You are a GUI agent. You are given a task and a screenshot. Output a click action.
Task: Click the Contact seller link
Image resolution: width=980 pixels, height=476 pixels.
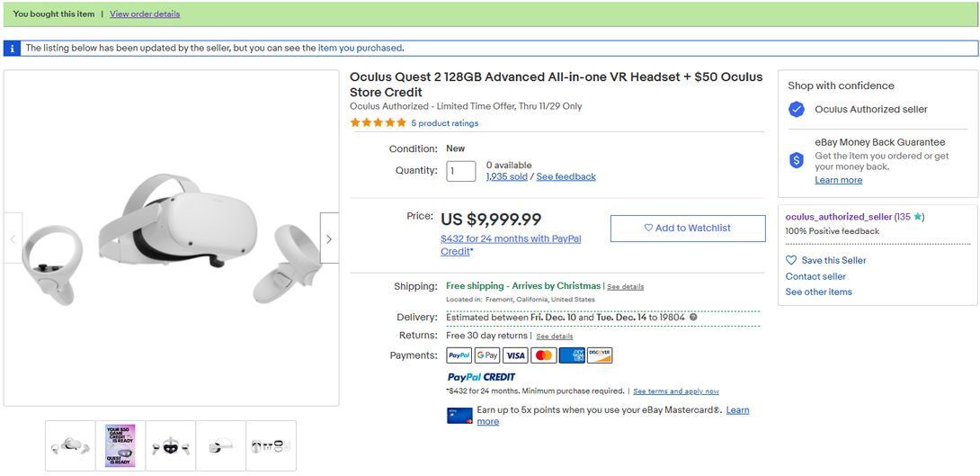point(815,276)
